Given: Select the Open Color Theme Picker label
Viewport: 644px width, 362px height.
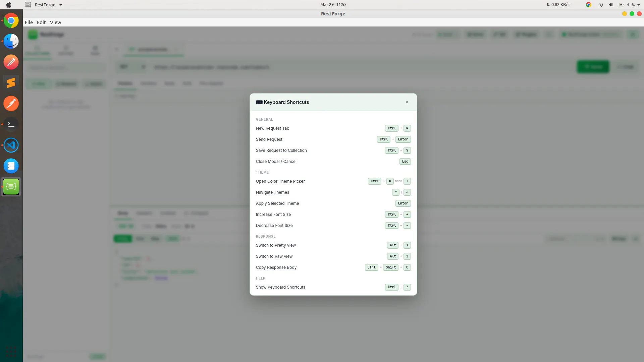Looking at the screenshot, I should (x=280, y=181).
